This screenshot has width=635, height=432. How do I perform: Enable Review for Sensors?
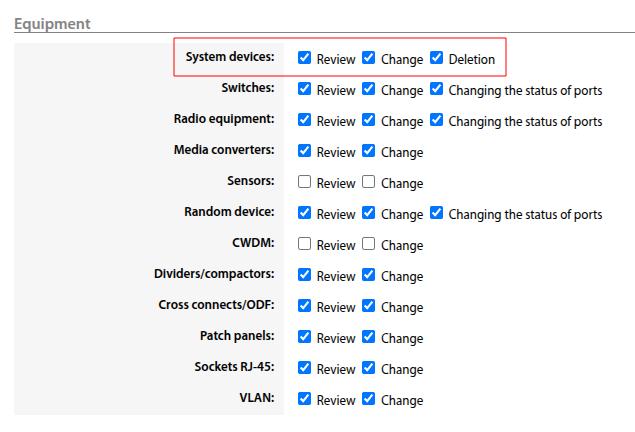(304, 182)
